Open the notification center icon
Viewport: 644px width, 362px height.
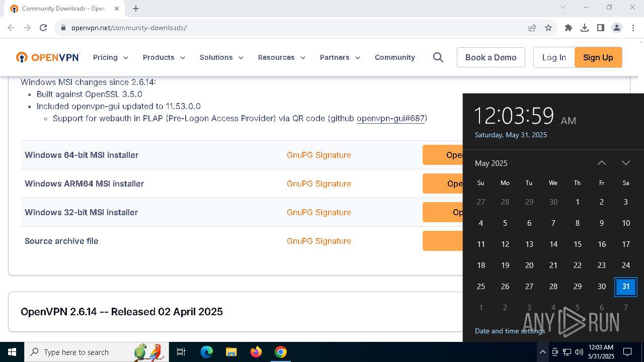(627, 352)
